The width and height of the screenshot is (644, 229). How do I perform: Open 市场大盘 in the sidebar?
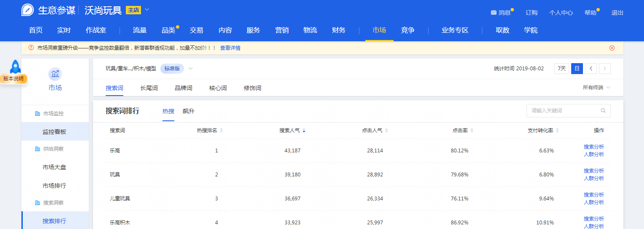[55, 167]
